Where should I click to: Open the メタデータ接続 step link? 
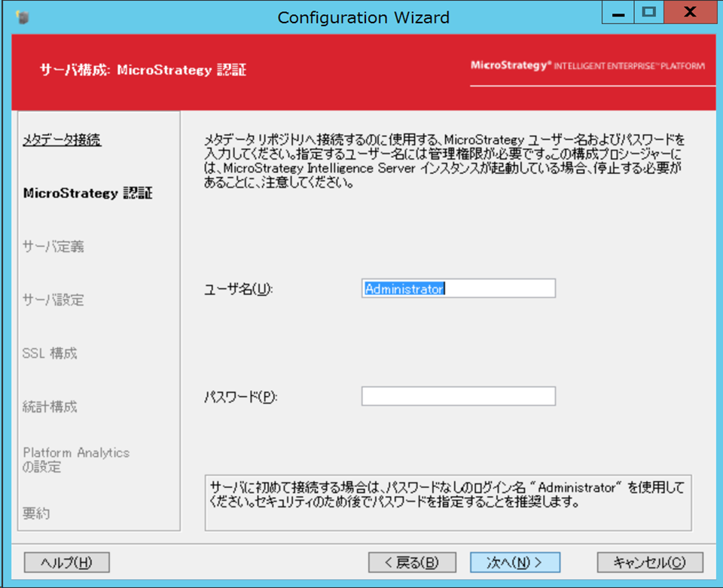point(62,139)
